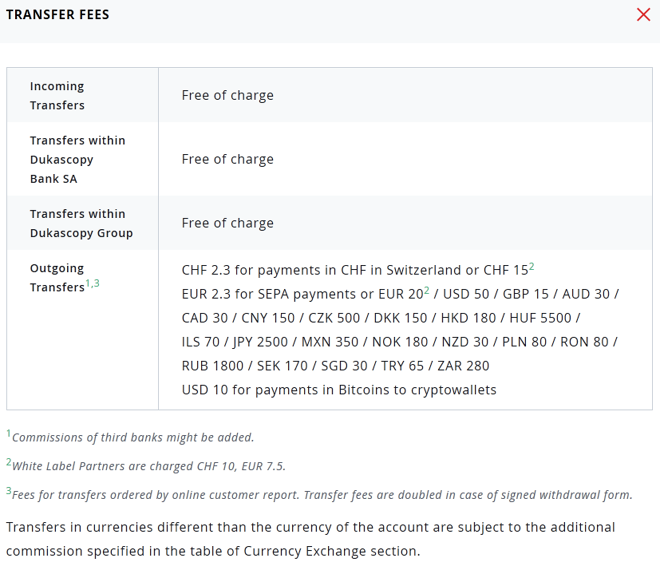Image resolution: width=660 pixels, height=566 pixels.
Task: Click the CHF 2.3 Switzerland payments line
Action: (358, 270)
